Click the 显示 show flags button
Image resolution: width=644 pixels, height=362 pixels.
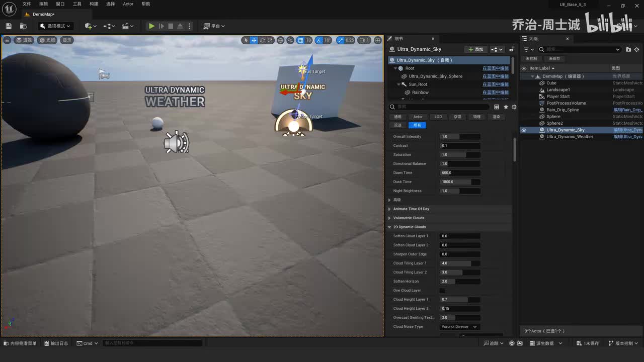[67, 40]
